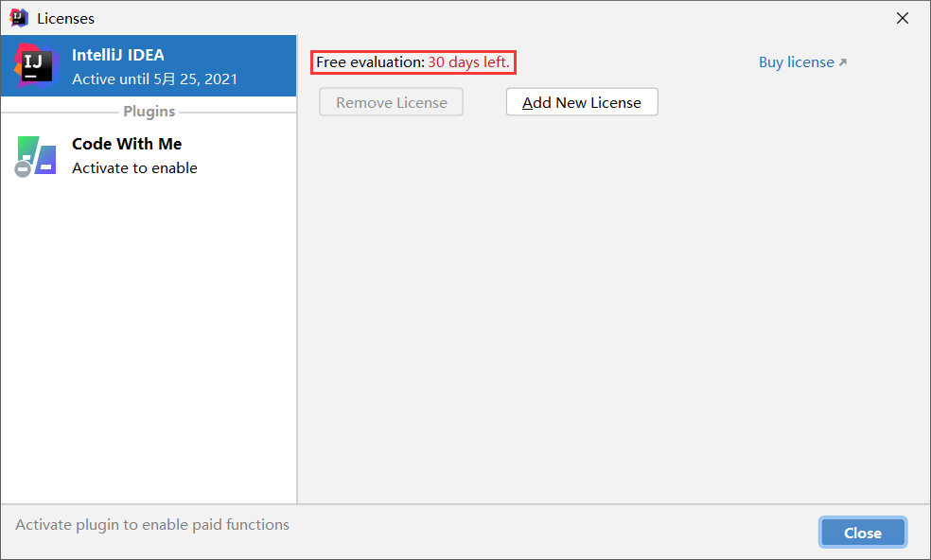
Task: Click the IntelliJ IDEA product logo icon
Action: (x=37, y=66)
